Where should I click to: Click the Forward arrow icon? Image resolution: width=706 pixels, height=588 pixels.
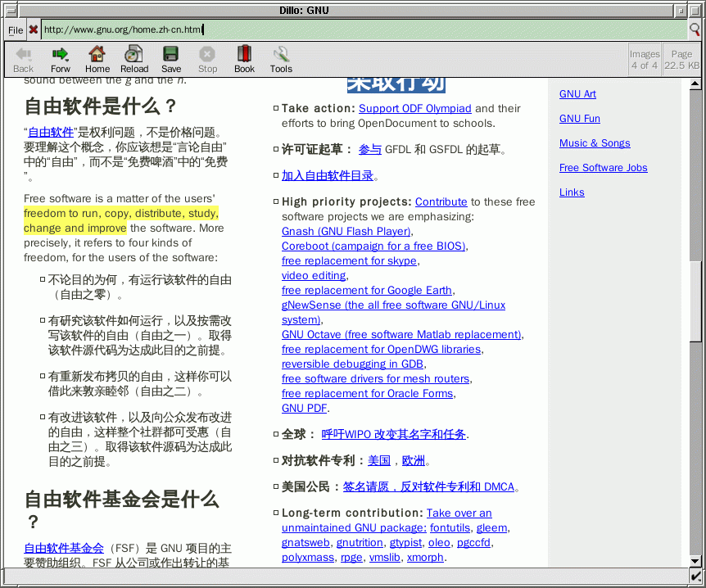pyautogui.click(x=60, y=55)
